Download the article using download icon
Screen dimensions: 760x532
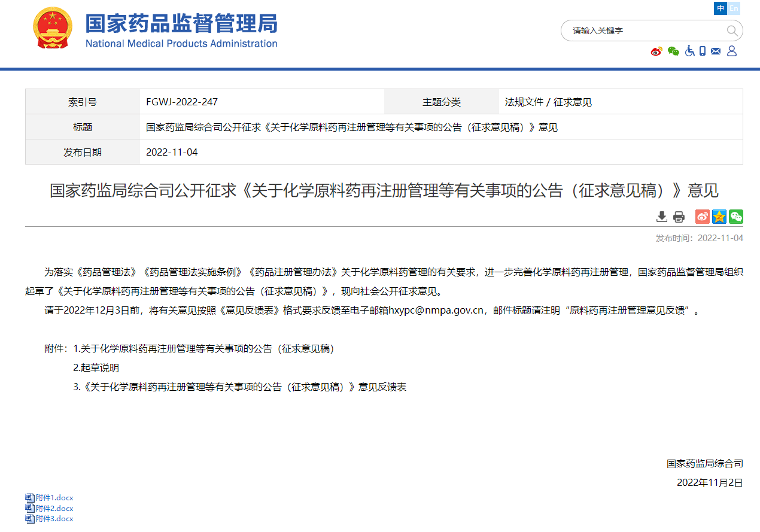661,217
